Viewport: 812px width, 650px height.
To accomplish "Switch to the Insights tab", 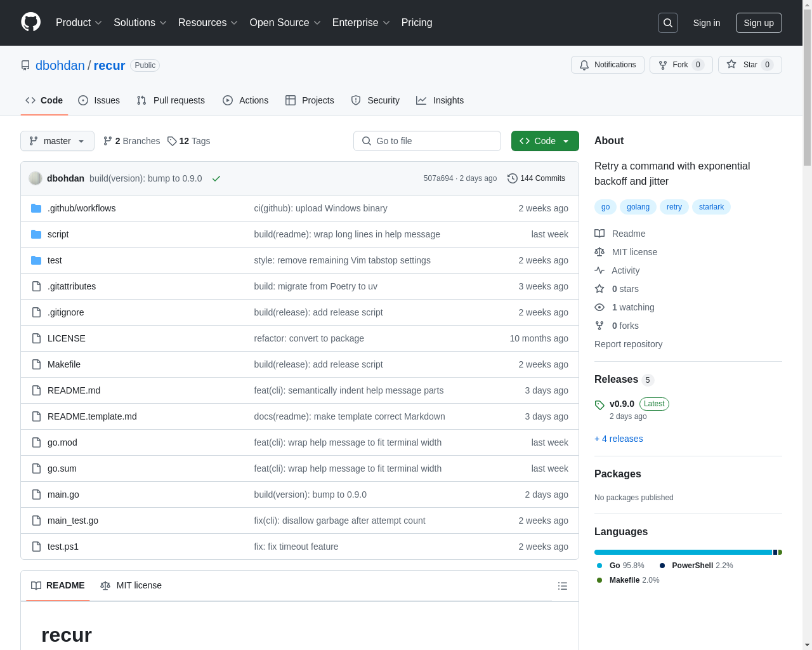I will click(440, 100).
